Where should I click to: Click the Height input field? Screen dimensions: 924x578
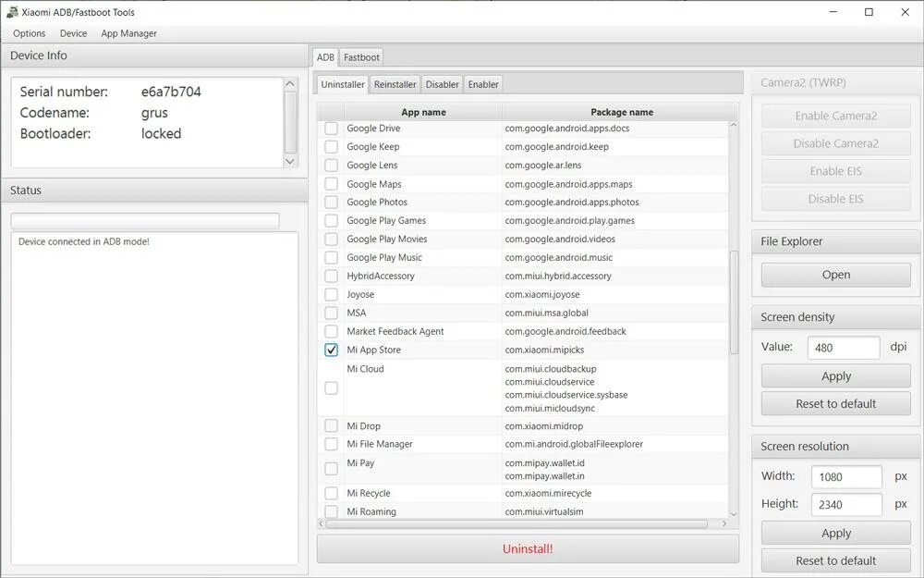pos(846,504)
